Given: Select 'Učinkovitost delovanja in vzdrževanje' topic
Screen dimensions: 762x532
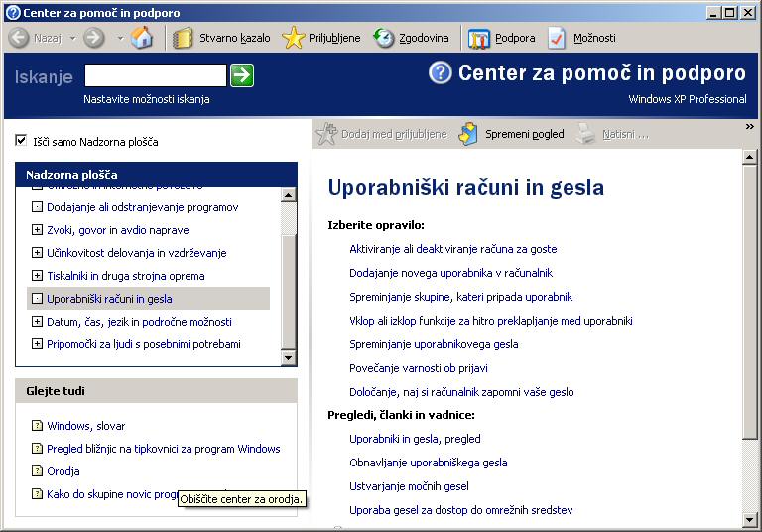Looking at the screenshot, I should click(x=136, y=253).
